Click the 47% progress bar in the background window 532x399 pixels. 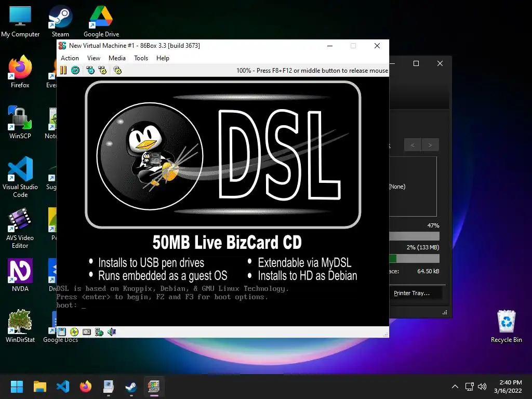(414, 236)
